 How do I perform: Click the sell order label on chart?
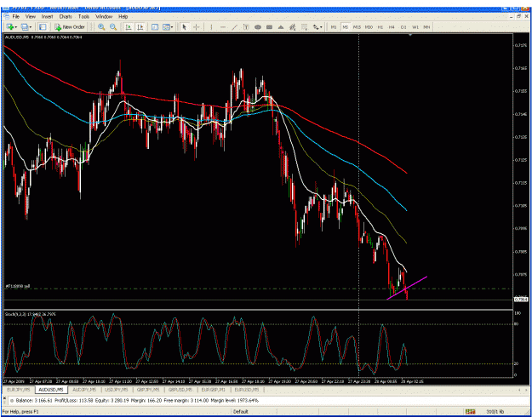click(18, 286)
